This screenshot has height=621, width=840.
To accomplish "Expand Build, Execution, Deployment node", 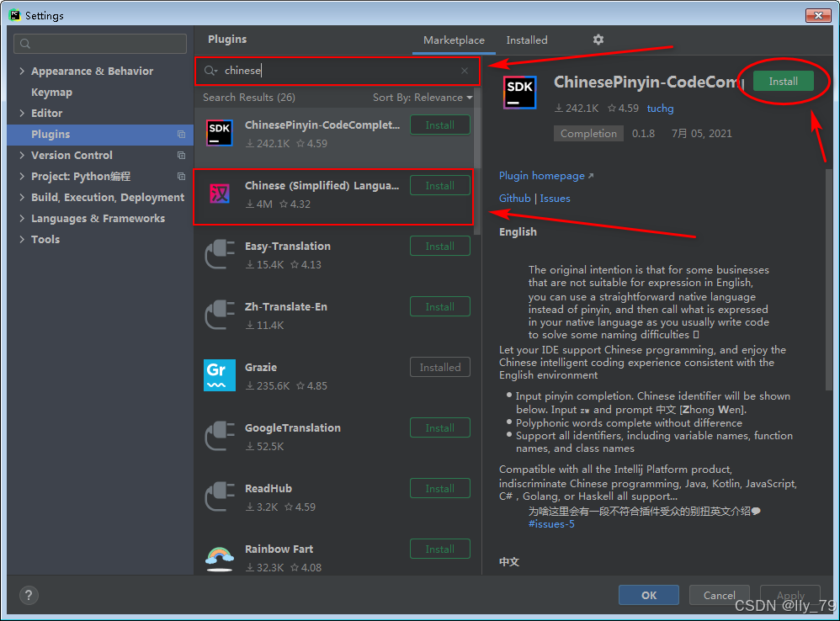I will pyautogui.click(x=22, y=197).
